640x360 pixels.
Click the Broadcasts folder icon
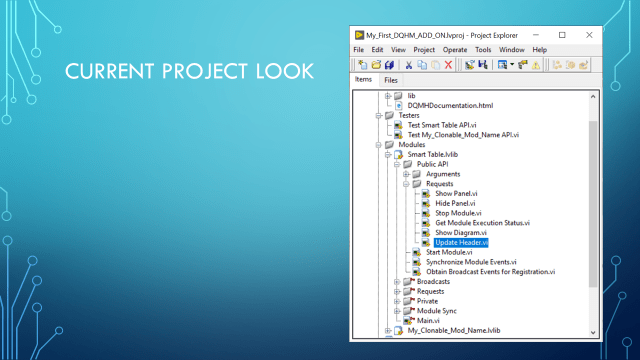[408, 282]
